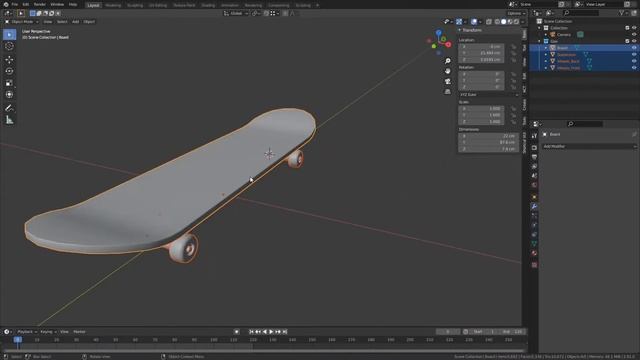Open the XYZ Euler rotation mode dropdown

click(x=489, y=95)
